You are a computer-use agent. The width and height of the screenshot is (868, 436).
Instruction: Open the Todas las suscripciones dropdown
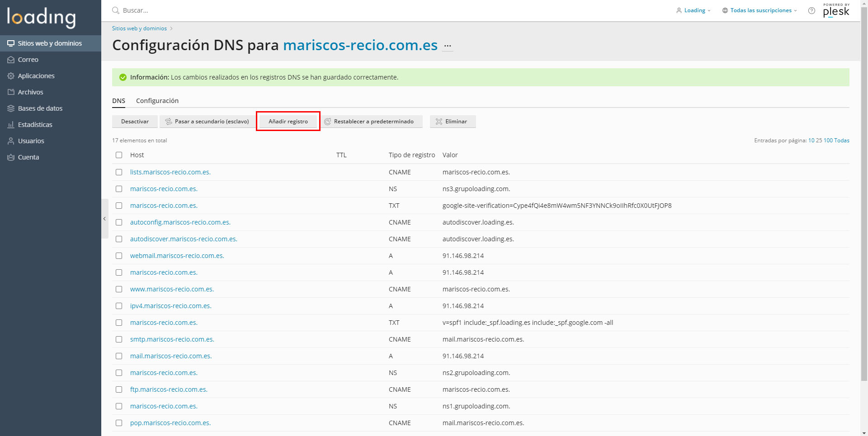point(760,10)
